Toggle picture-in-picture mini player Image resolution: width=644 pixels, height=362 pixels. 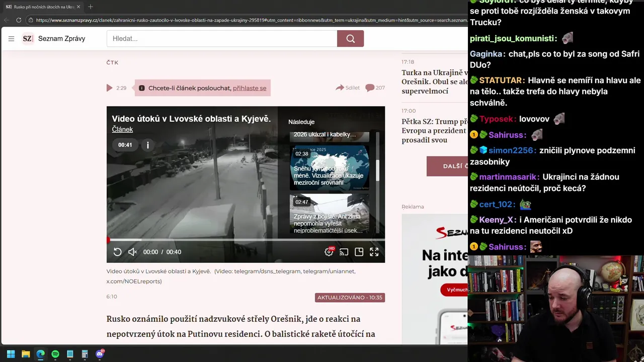pyautogui.click(x=359, y=252)
